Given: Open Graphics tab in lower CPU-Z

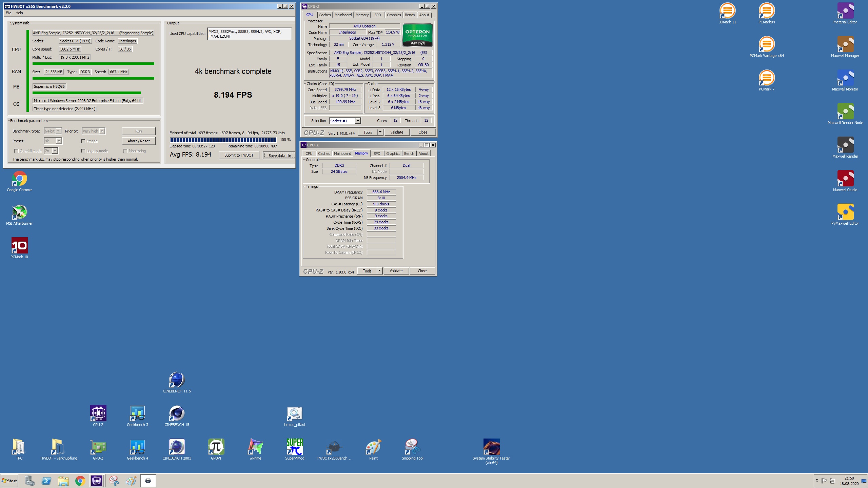Looking at the screenshot, I should [x=393, y=154].
